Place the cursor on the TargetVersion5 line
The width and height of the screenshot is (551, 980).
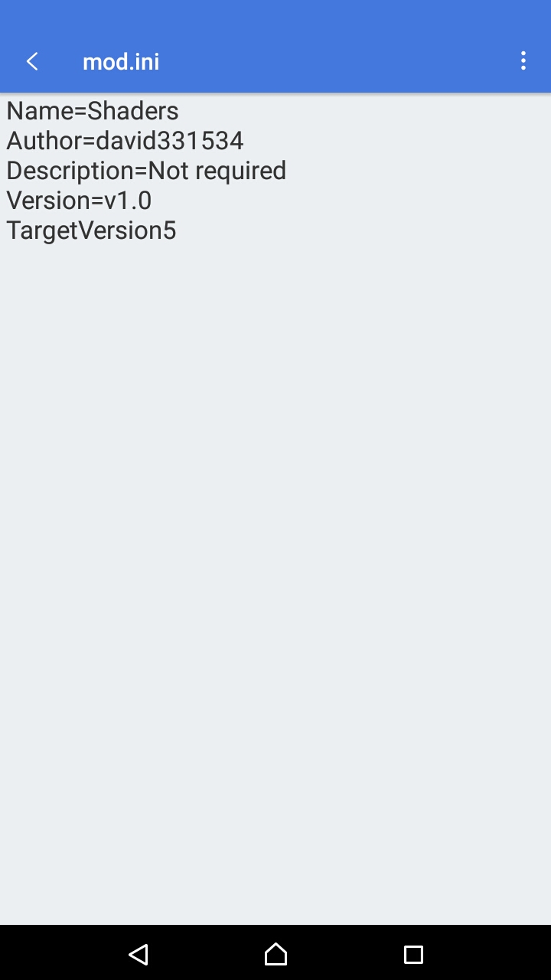(x=91, y=230)
